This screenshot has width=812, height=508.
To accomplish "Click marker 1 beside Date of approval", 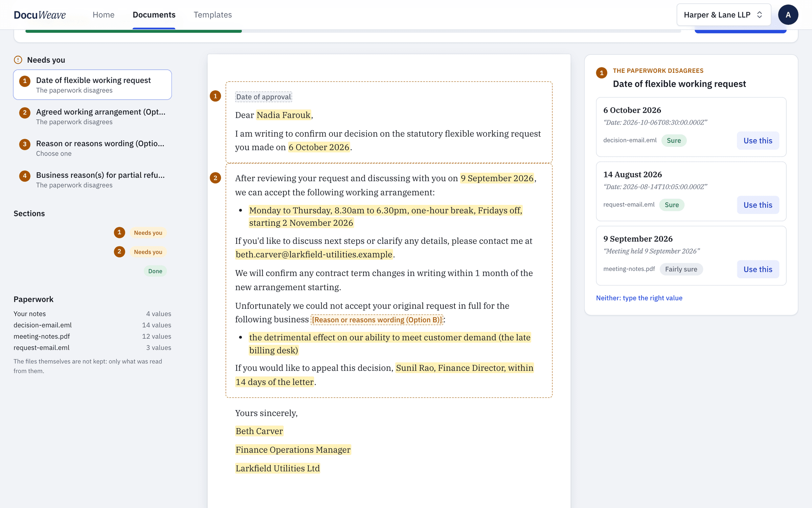I will [215, 96].
